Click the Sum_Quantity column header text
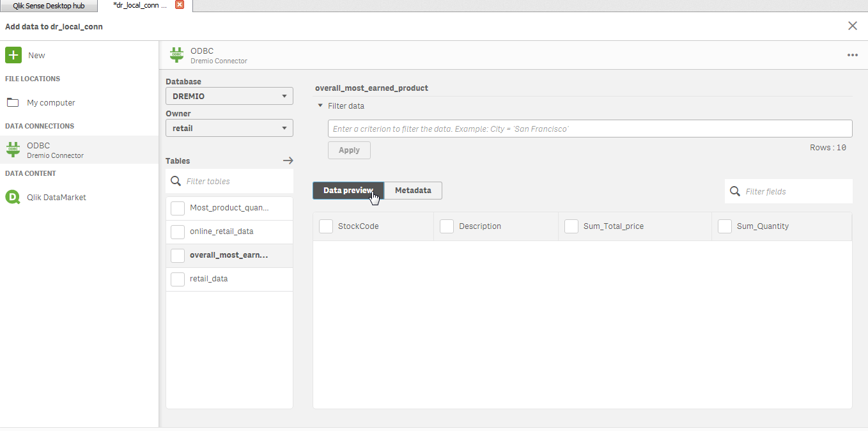868x431 pixels. tap(763, 226)
